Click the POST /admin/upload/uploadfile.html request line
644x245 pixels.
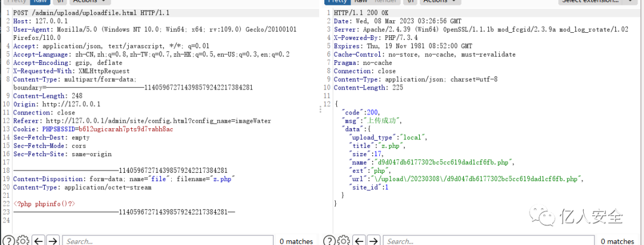tap(92, 13)
